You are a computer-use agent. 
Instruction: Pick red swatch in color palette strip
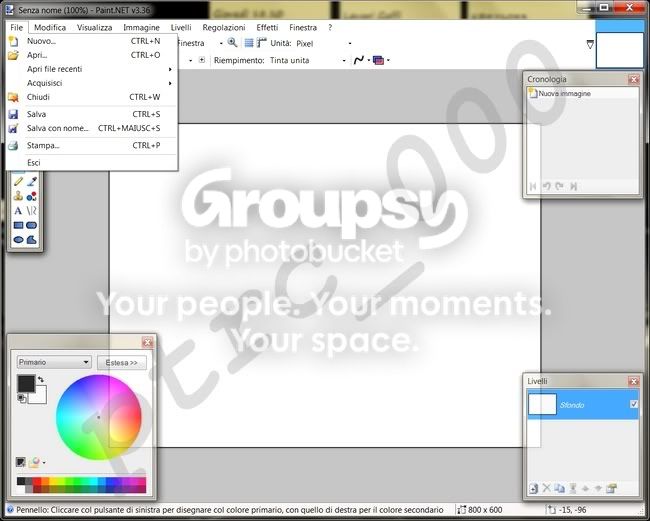coord(37,481)
